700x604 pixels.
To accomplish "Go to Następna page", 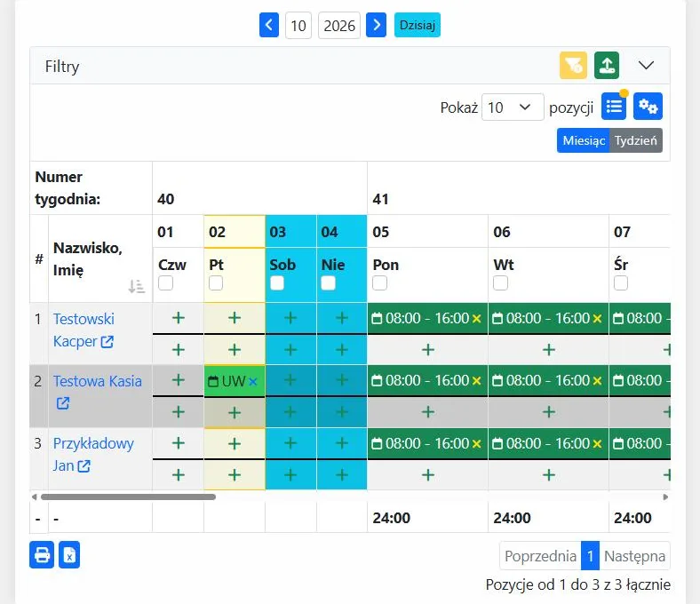I will [x=634, y=556].
